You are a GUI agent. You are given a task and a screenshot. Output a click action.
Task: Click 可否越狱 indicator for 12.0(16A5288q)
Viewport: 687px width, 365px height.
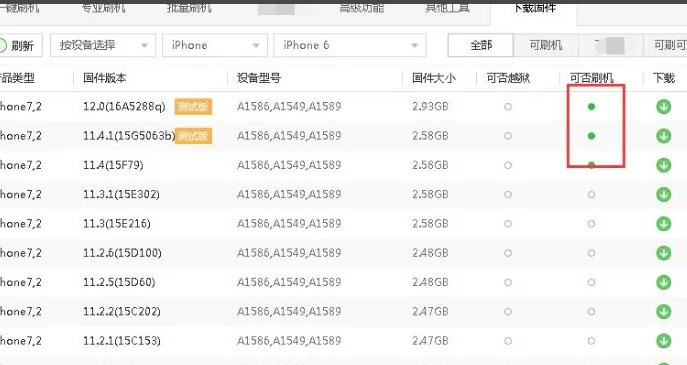point(508,106)
